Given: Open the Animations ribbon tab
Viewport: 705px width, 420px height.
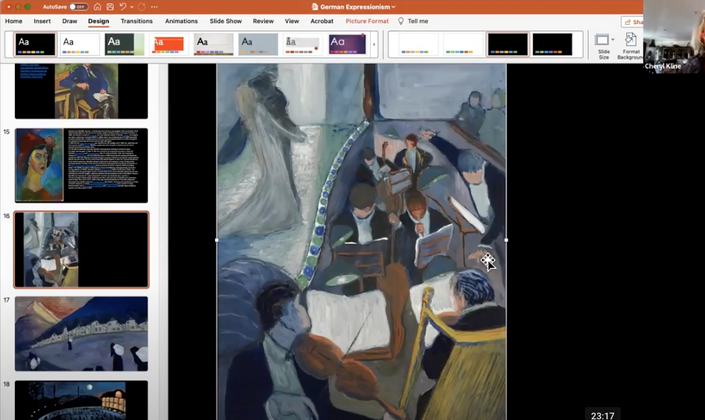Looking at the screenshot, I should click(181, 21).
